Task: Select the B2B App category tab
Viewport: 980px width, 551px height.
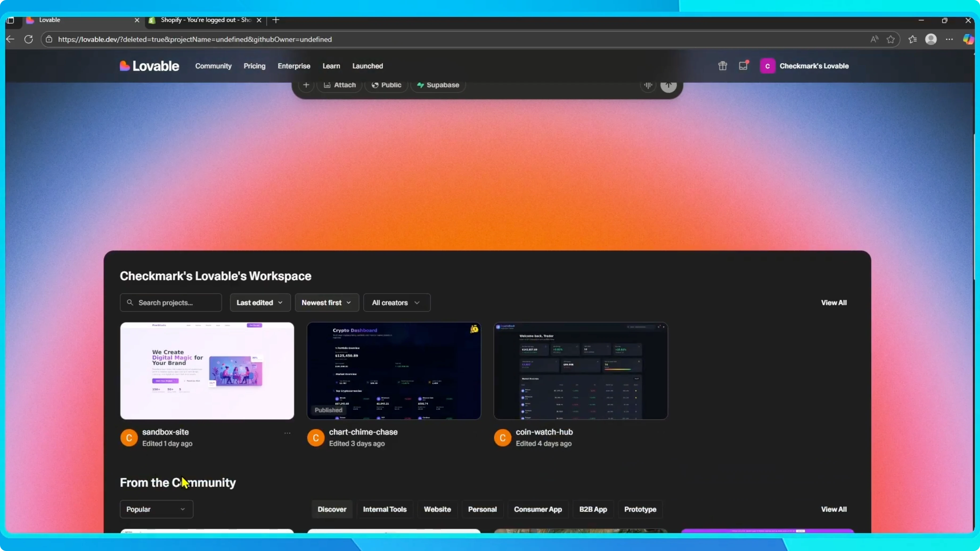Action: (593, 509)
